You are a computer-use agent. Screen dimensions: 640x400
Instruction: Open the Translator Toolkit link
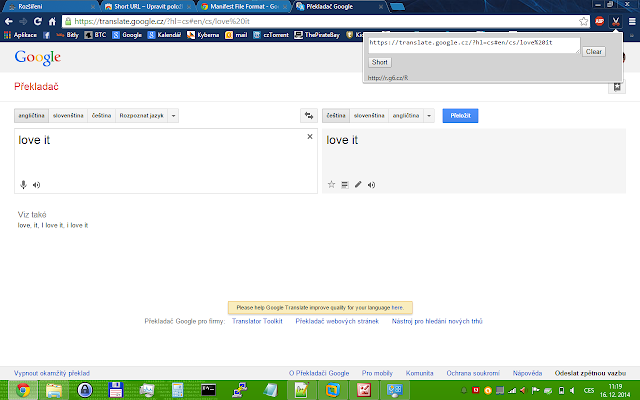(x=257, y=321)
